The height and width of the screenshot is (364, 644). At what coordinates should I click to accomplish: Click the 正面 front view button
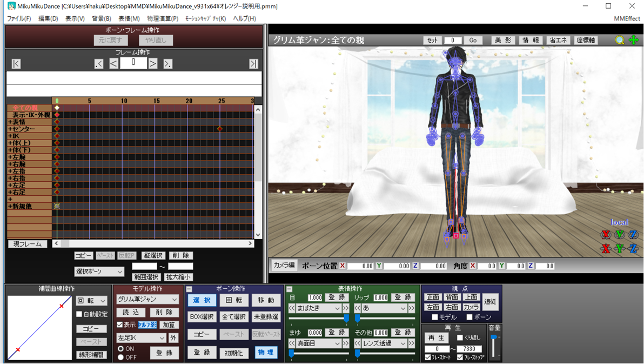point(433,297)
